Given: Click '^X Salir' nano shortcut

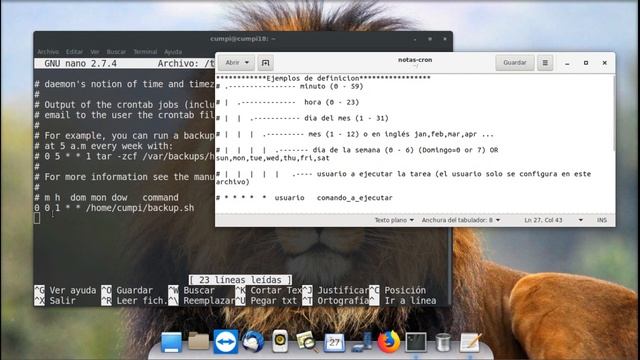Looking at the screenshot, I should click(x=55, y=301).
